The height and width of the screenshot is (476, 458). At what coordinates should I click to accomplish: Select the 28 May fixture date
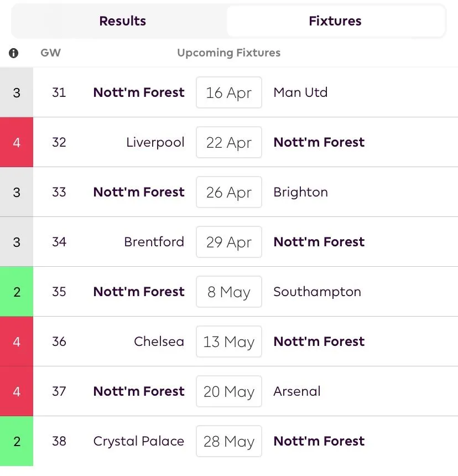pyautogui.click(x=228, y=441)
